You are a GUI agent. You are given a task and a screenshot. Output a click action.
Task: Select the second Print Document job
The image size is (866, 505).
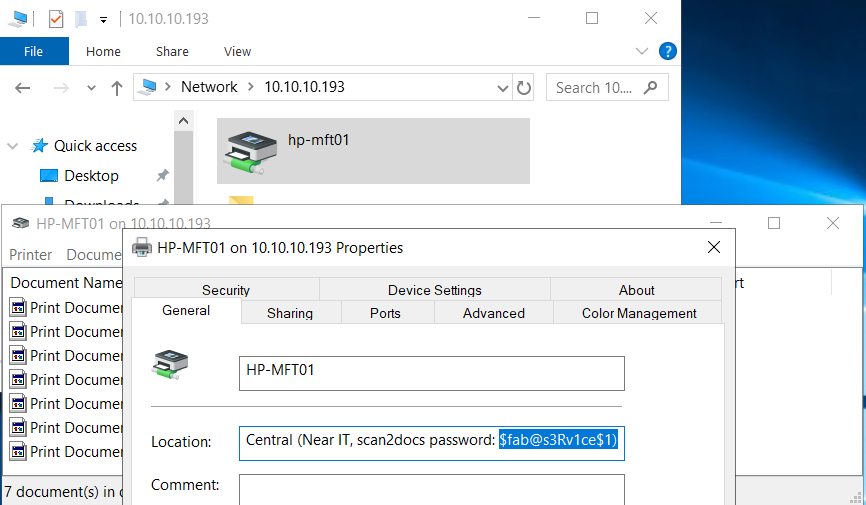pos(66,332)
